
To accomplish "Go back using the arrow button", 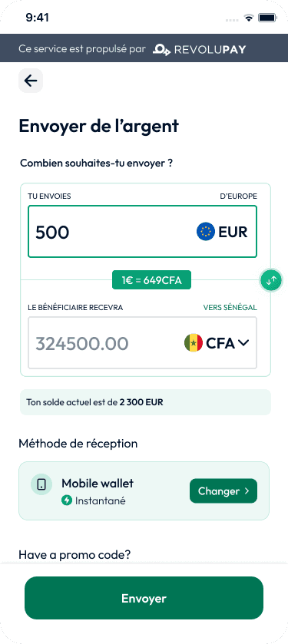I will (x=31, y=81).
